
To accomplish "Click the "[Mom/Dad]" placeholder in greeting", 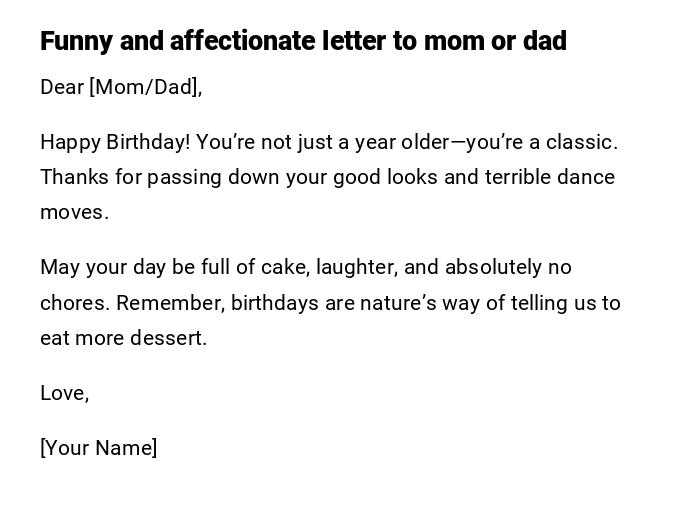I will (145, 87).
